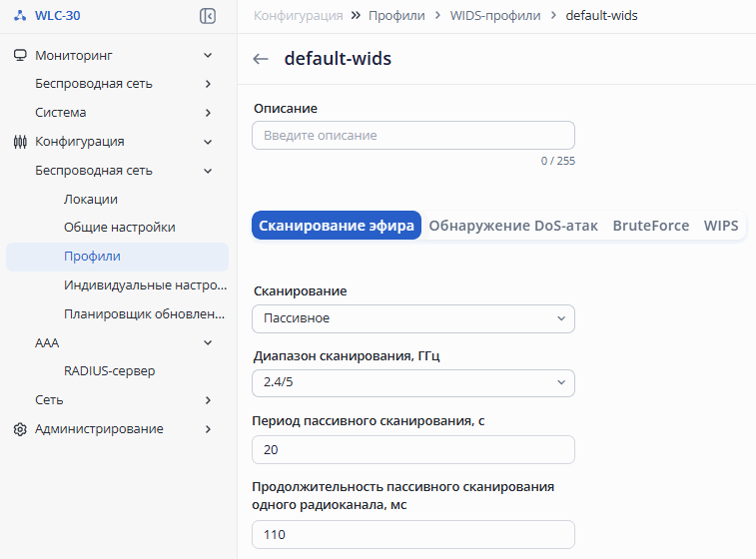Click the default-wids page heading
Viewport: 756px width, 559px height.
click(x=338, y=58)
